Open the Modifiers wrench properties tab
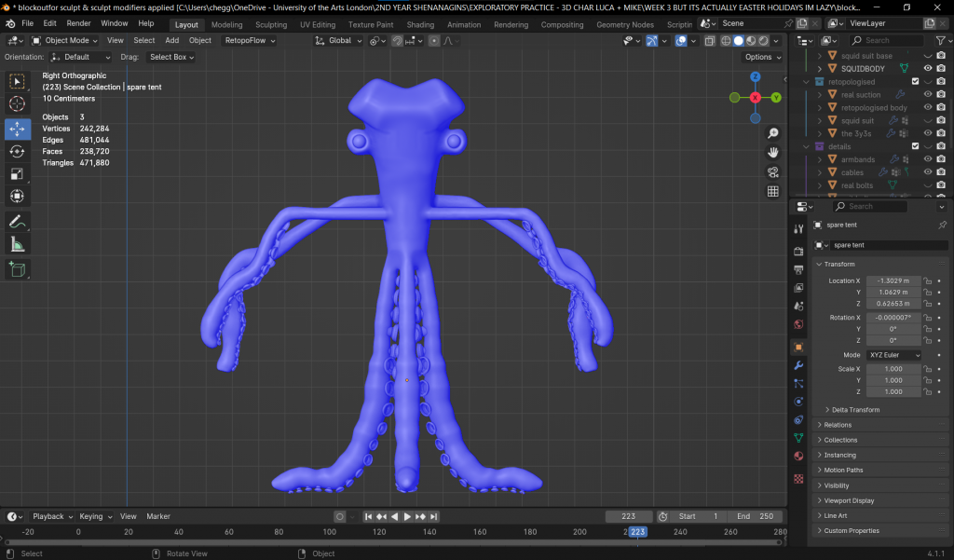The width and height of the screenshot is (954, 560). pyautogui.click(x=798, y=365)
